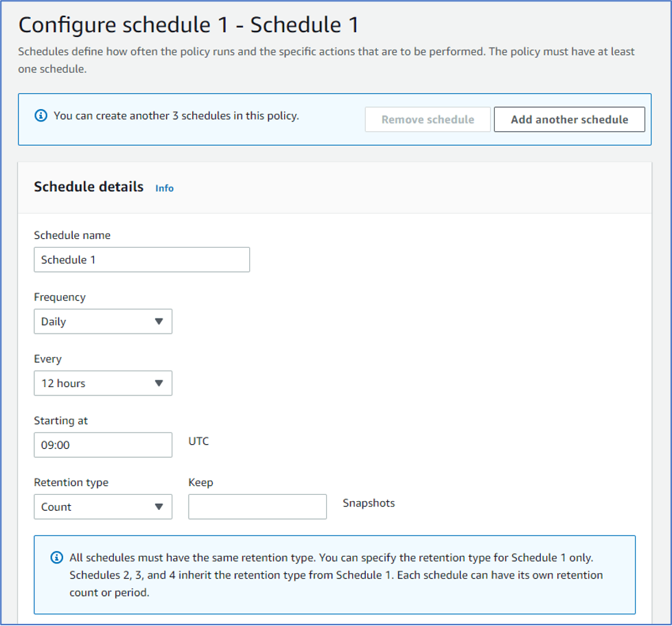Open the Frequency dropdown

(x=103, y=321)
